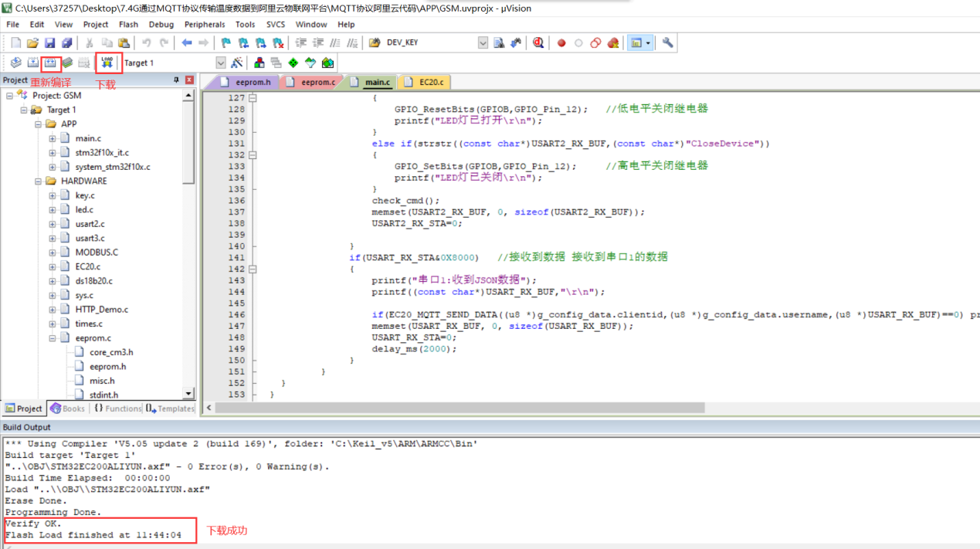Open the Debug menu
Image resolution: width=980 pixels, height=549 pixels.
point(161,25)
